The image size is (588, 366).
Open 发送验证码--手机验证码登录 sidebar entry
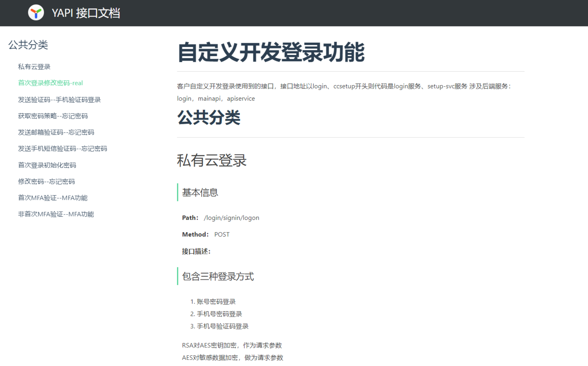tap(59, 100)
